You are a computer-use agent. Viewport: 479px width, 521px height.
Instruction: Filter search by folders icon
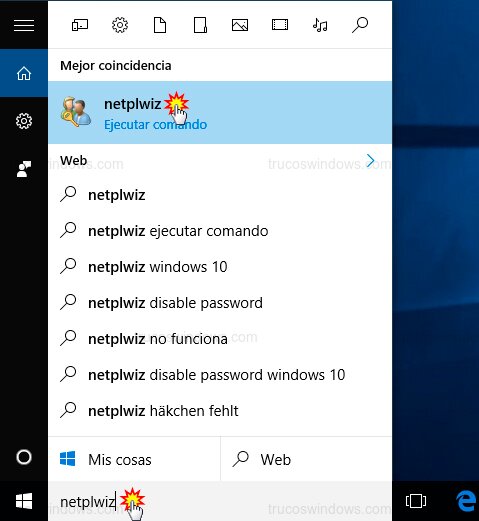(x=200, y=25)
